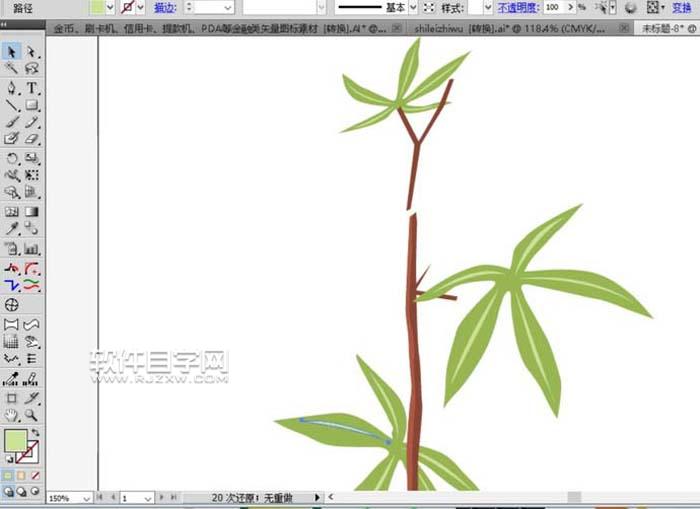
Task: Select the Type tool
Action: (31, 87)
